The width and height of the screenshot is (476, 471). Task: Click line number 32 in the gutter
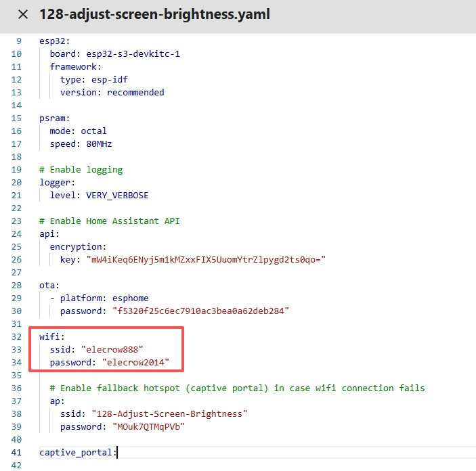point(18,336)
